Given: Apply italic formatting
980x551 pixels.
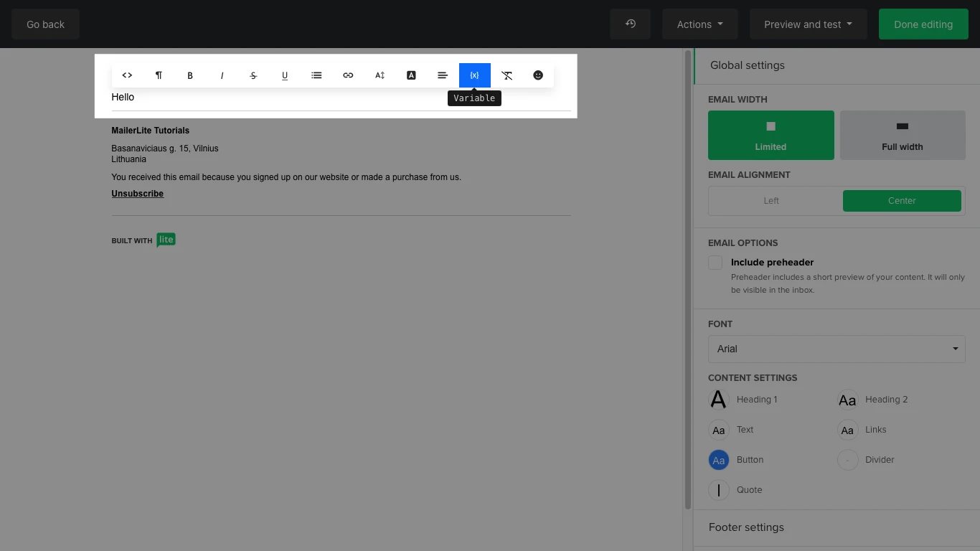Looking at the screenshot, I should 222,75.
